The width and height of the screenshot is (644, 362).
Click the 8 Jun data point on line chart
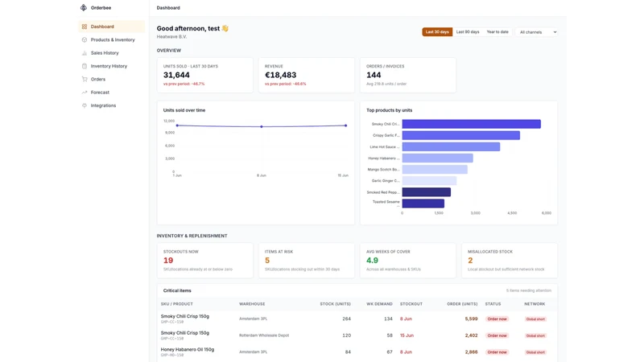262,127
